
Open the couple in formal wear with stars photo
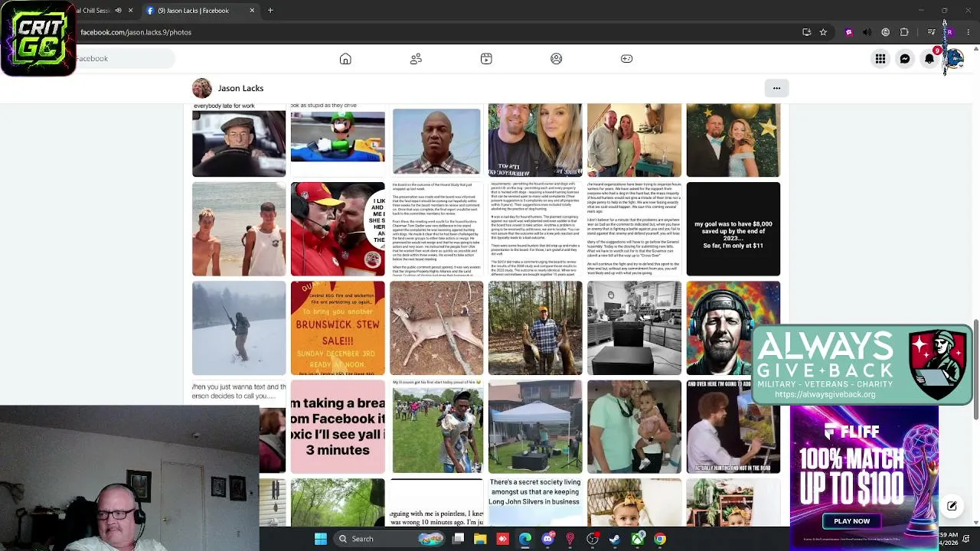pyautogui.click(x=733, y=141)
